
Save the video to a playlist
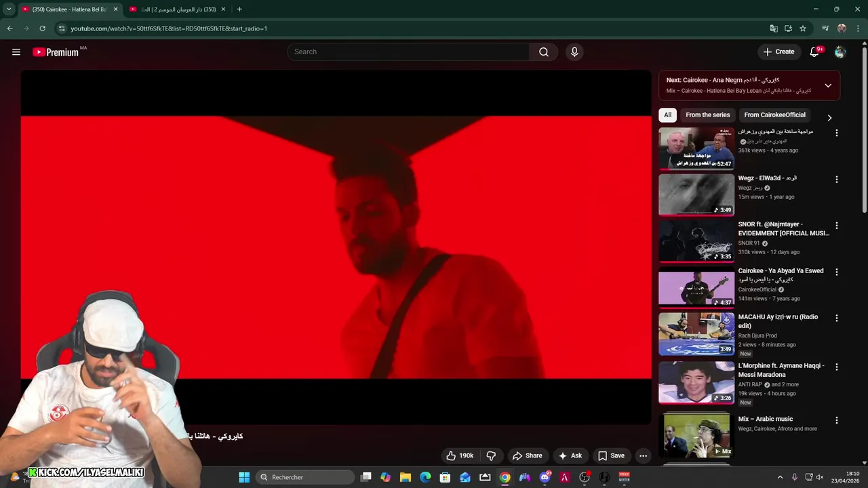(x=611, y=455)
